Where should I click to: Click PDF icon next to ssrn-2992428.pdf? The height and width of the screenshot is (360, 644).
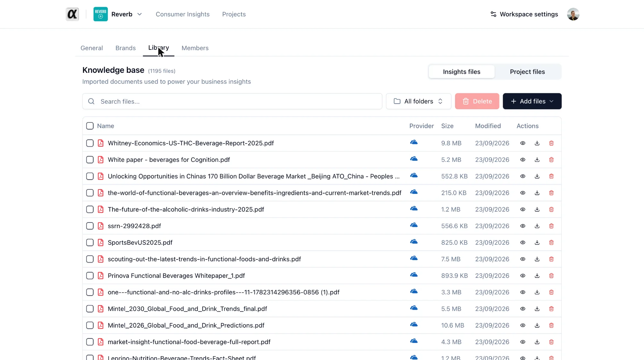point(100,226)
